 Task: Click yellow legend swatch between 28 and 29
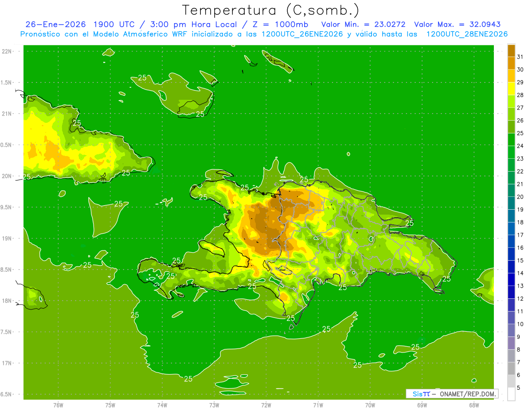tap(511, 89)
